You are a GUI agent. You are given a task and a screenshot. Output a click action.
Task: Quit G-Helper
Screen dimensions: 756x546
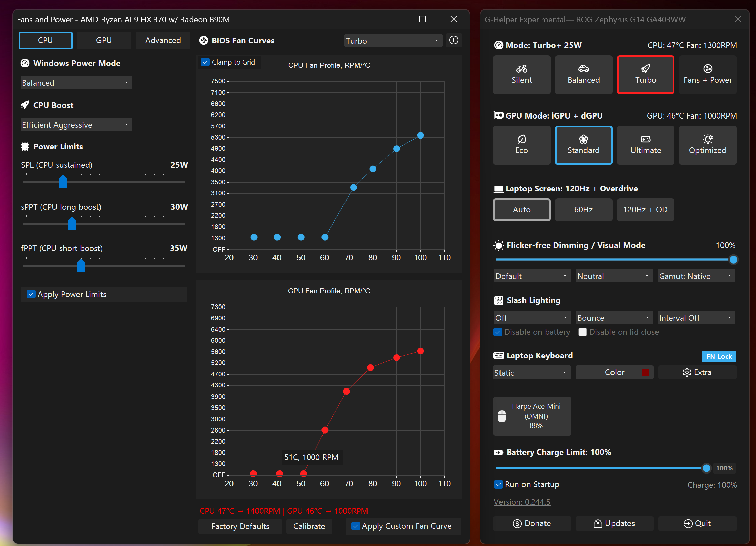coord(697,523)
